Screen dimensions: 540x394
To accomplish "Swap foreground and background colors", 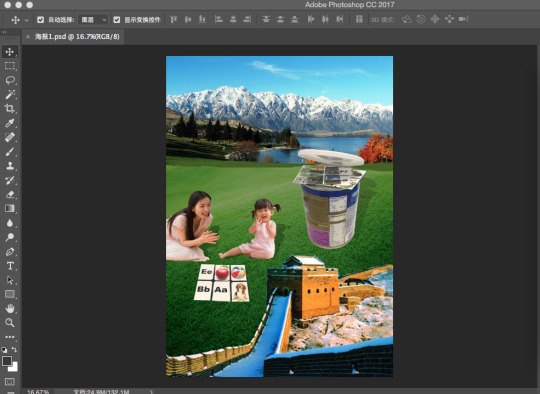I will (14, 349).
